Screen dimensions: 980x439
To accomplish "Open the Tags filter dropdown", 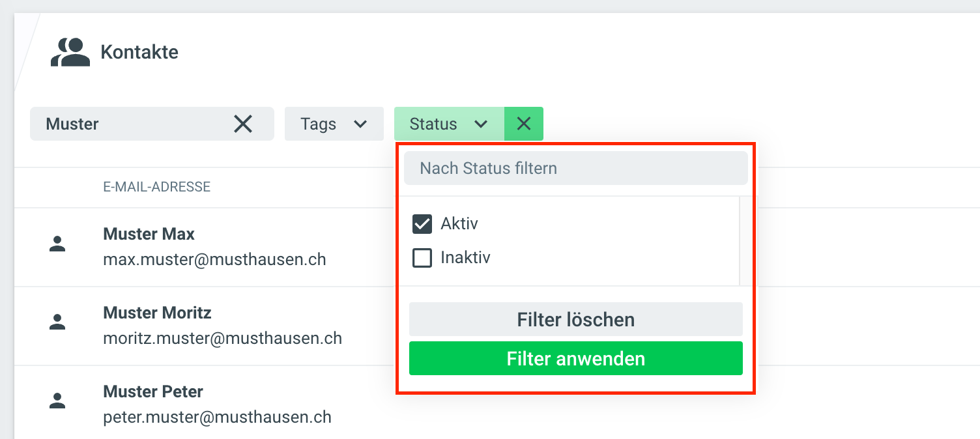I will [334, 124].
